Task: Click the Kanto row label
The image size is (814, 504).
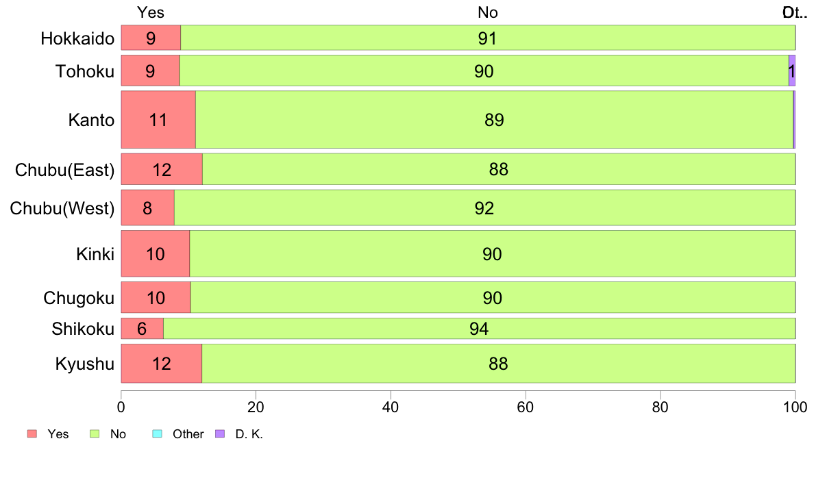Action: [x=90, y=121]
